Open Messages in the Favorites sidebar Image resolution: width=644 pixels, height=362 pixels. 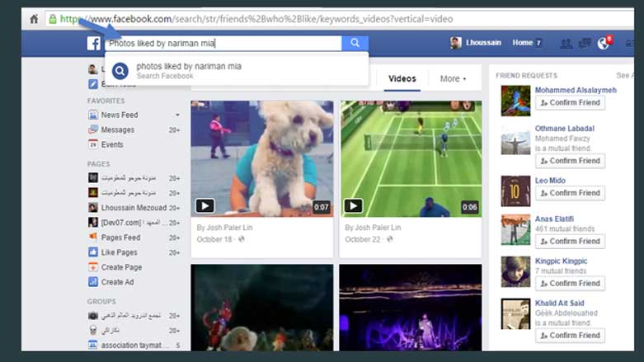[x=117, y=129]
